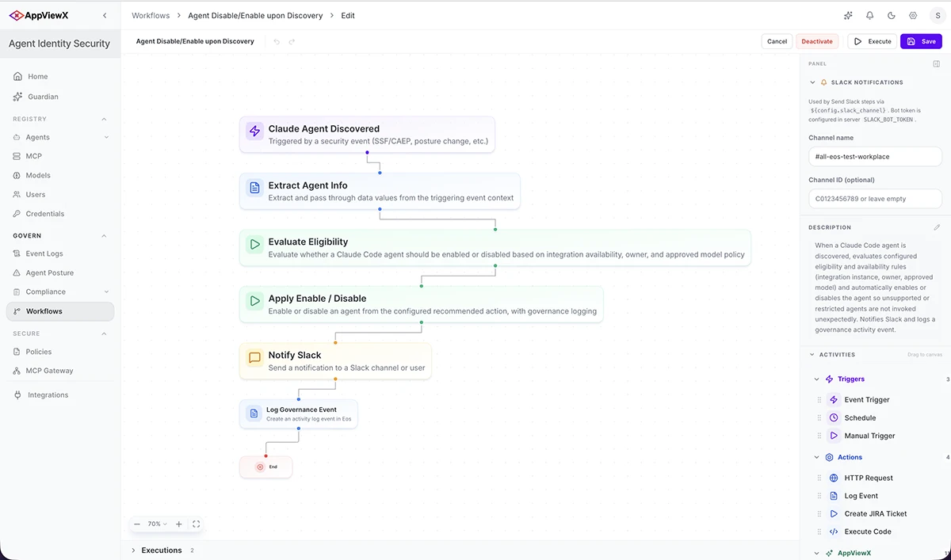Open Event Logs in the sidebar
The width and height of the screenshot is (951, 560).
point(59,254)
